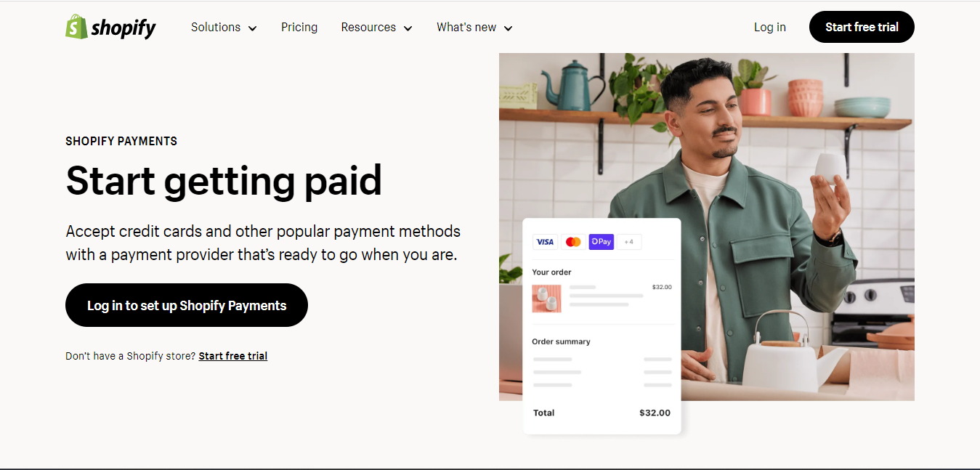
Task: Select Solutions in the navigation bar
Action: click(x=216, y=27)
